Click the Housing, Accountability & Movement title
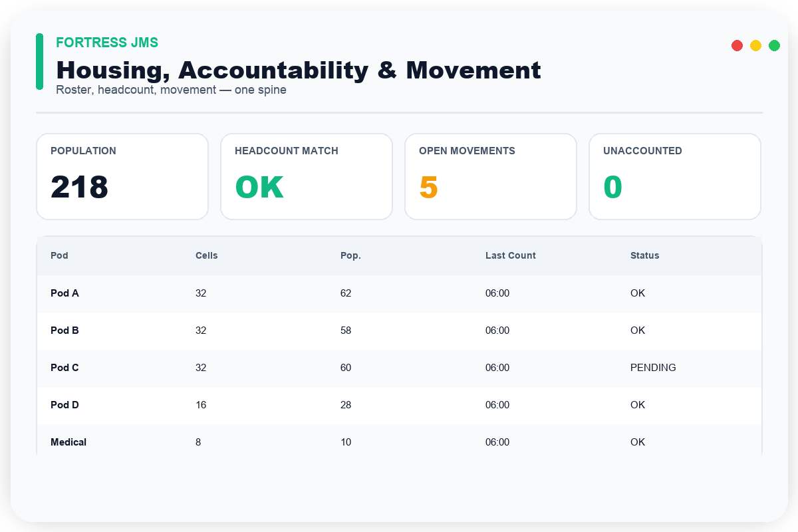This screenshot has height=532, width=798. [299, 70]
